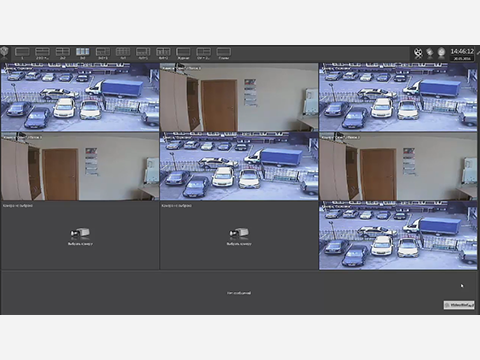Select the second layout icon in toolbar
Viewport: 480px width, 360px height.
click(x=42, y=53)
